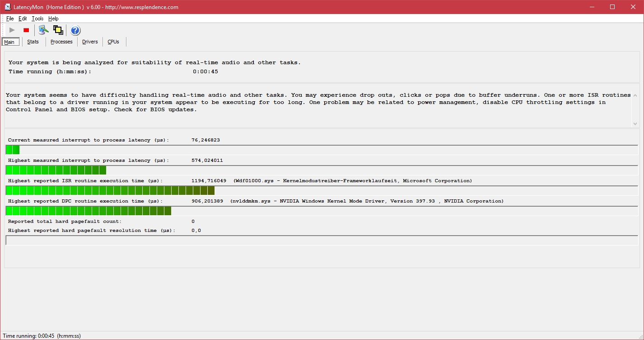Click the ISR execution time value 1194,716049
644x340 pixels.
209,181
